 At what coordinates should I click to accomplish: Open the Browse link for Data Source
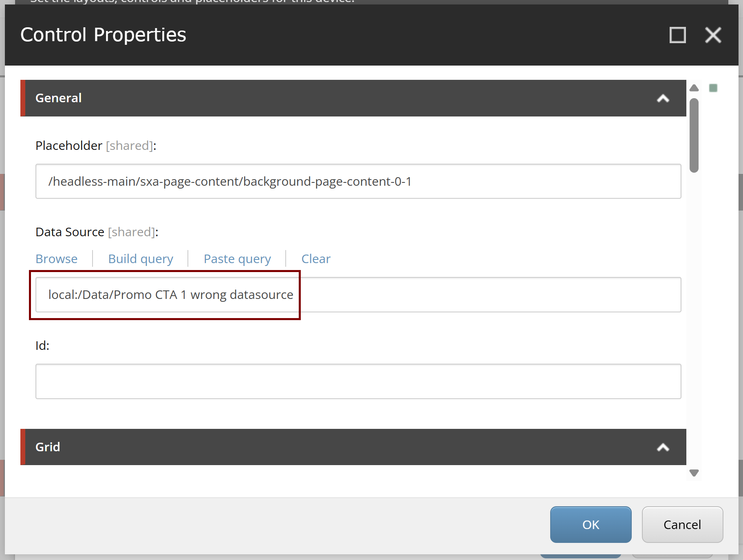point(56,259)
